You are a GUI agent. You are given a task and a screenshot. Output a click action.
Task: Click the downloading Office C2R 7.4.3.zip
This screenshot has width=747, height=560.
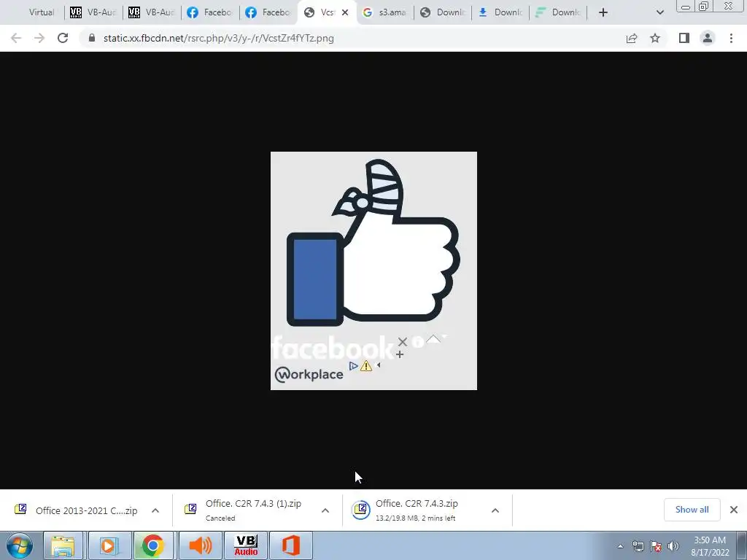417,510
